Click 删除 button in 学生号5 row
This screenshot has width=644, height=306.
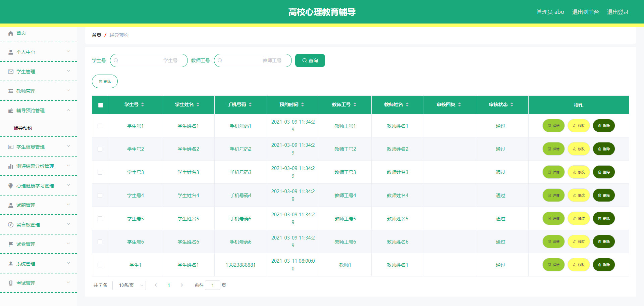604,218
